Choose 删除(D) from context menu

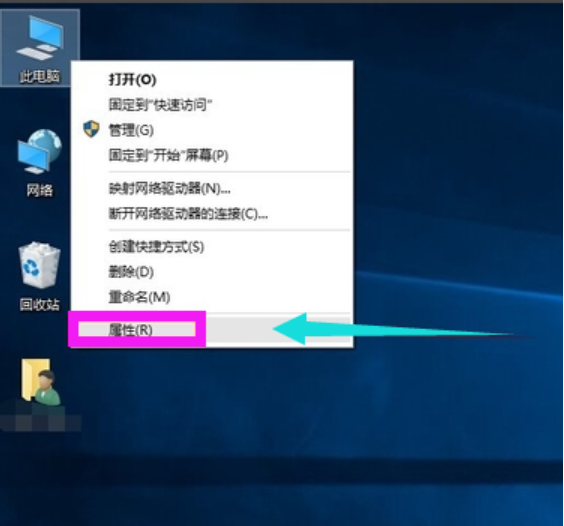pyautogui.click(x=212, y=272)
